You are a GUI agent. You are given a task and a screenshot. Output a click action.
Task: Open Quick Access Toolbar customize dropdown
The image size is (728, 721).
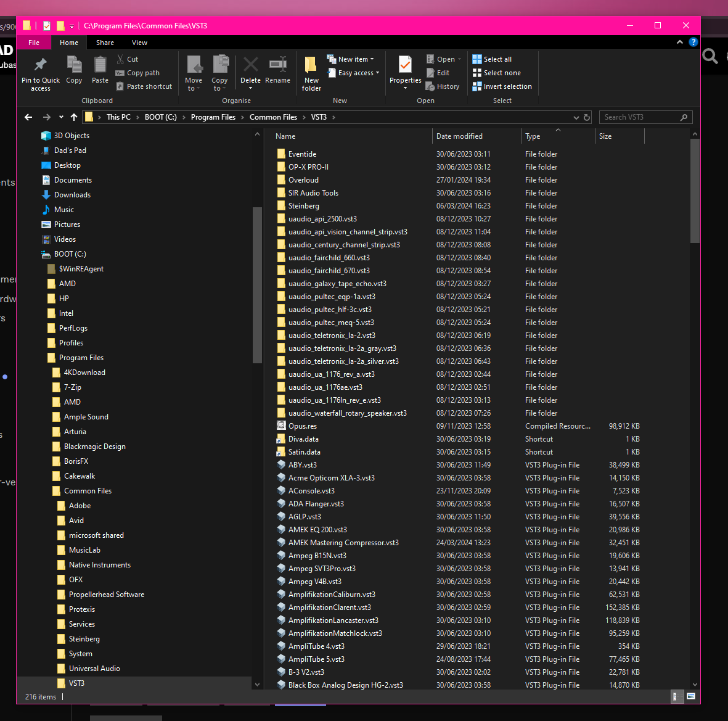[72, 26]
